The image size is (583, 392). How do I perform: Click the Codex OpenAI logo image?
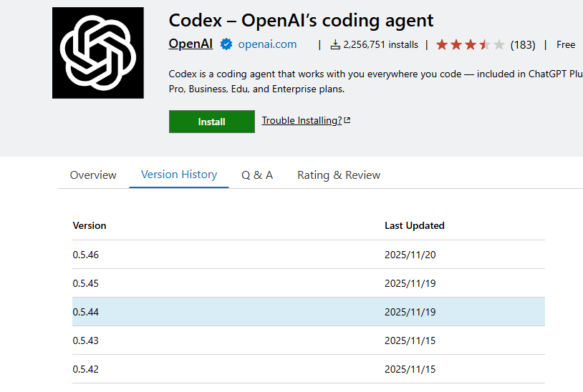click(x=98, y=53)
